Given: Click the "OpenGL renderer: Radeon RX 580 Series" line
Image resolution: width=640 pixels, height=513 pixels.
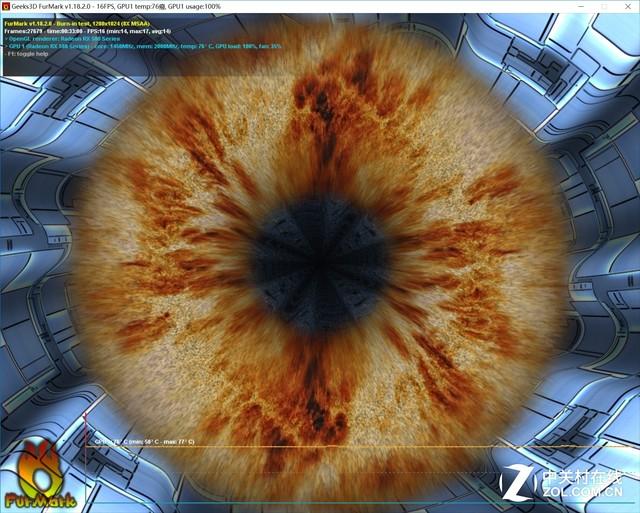Looking at the screenshot, I should (62, 39).
